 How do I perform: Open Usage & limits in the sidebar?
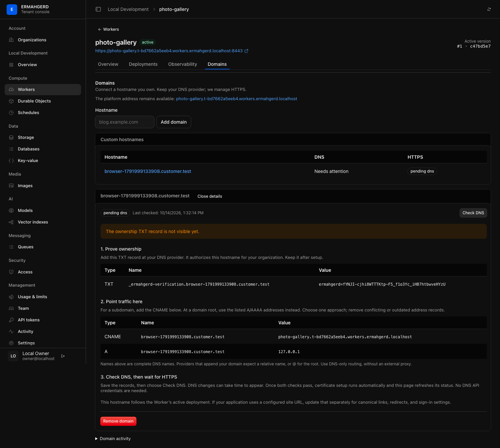click(x=43, y=297)
